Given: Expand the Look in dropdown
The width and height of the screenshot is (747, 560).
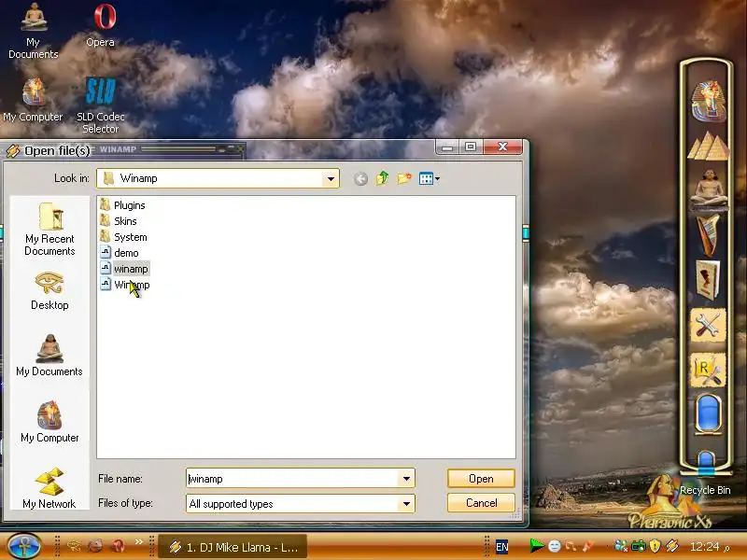Looking at the screenshot, I should tap(331, 179).
